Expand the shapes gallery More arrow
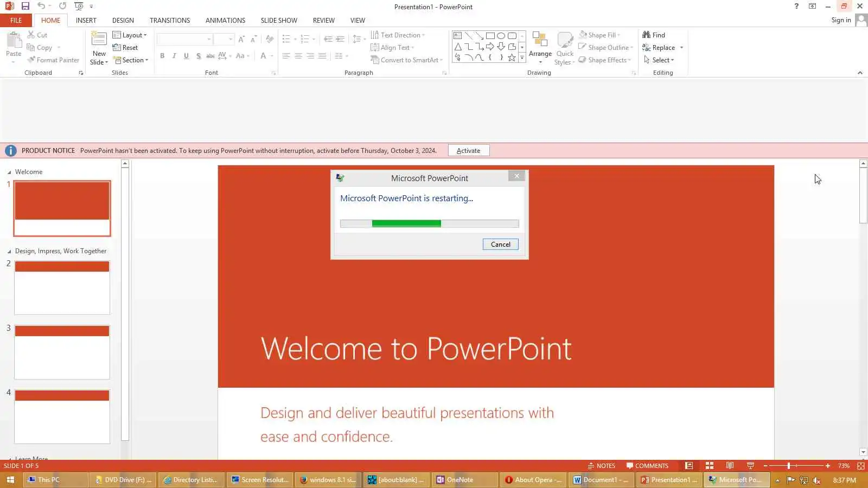The width and height of the screenshot is (868, 488). [x=522, y=57]
